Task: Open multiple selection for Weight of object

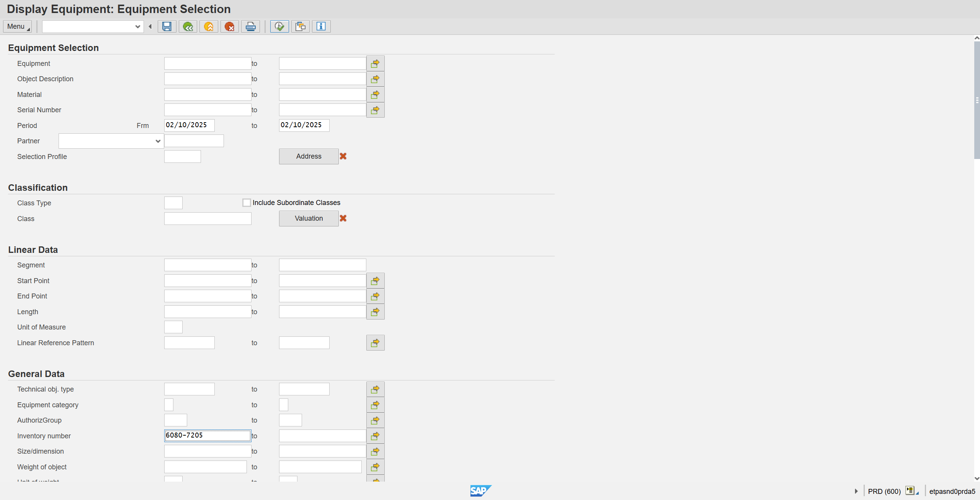Action: click(376, 467)
